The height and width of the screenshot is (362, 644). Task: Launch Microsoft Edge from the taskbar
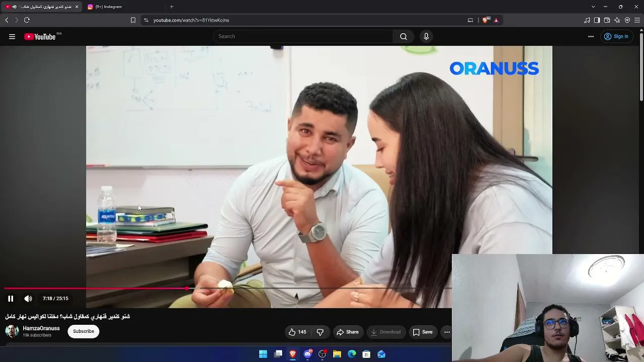click(352, 354)
